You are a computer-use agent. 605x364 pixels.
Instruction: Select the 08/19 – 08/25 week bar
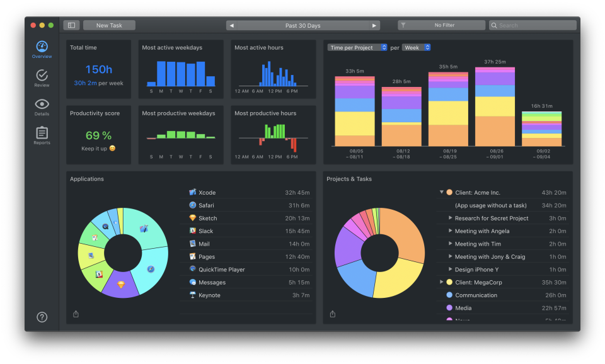point(448,109)
